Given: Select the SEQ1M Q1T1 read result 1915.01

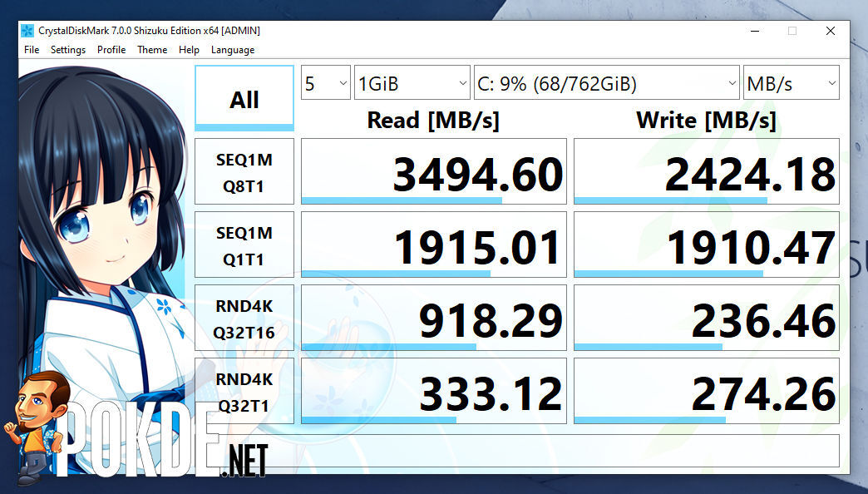Looking at the screenshot, I should (434, 245).
